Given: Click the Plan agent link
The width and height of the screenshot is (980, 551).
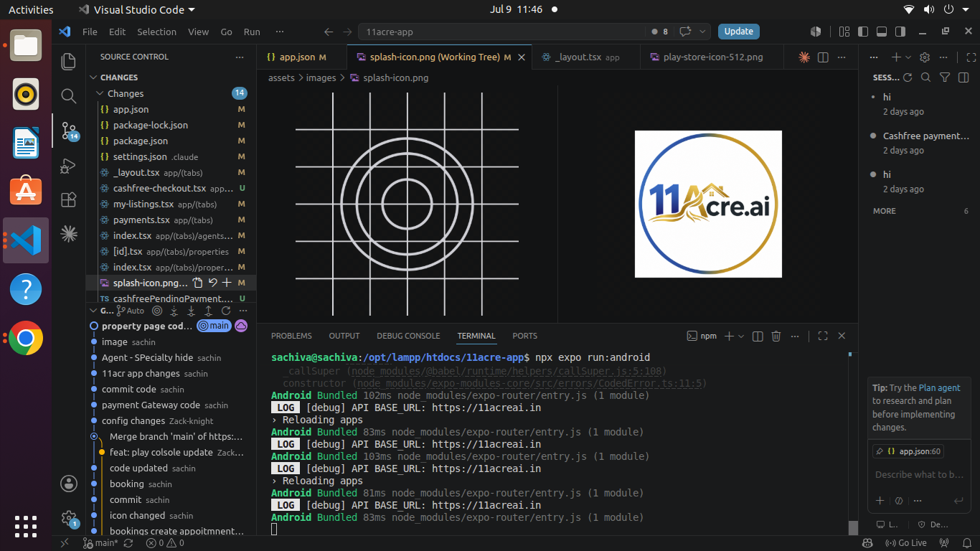Looking at the screenshot, I should pos(940,387).
